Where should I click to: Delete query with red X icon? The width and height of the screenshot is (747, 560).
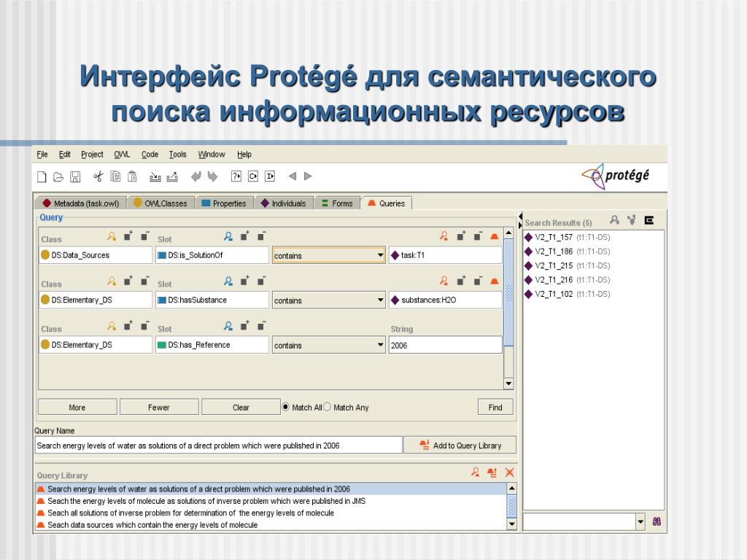(x=509, y=472)
